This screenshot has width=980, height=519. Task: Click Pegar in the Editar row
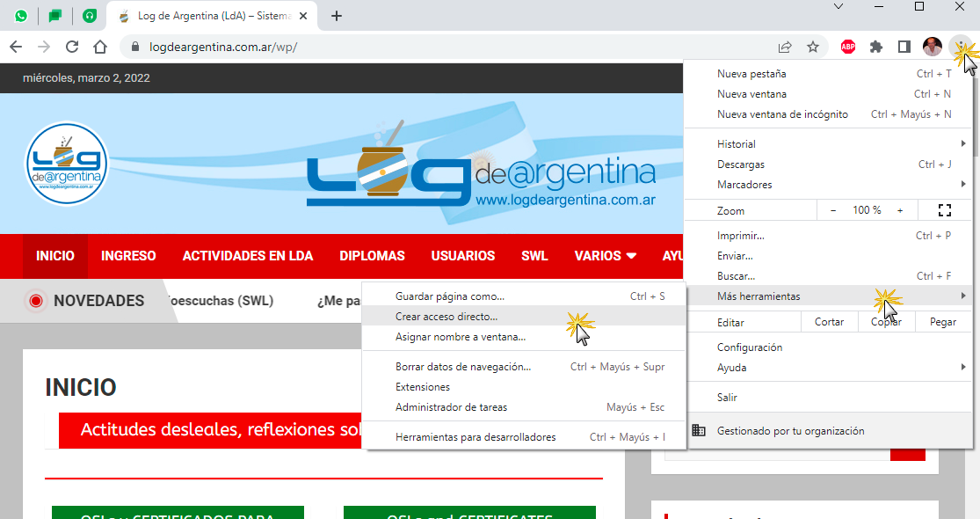click(943, 322)
